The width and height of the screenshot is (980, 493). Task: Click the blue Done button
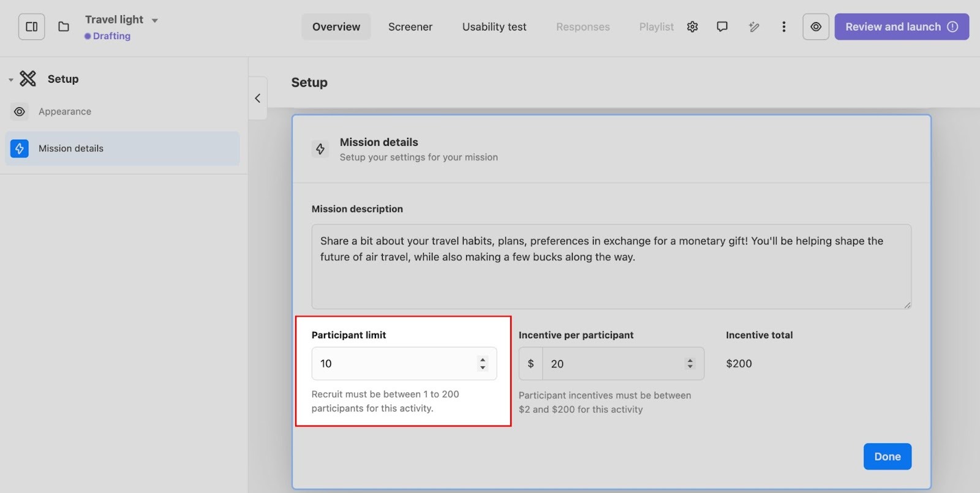tap(887, 456)
